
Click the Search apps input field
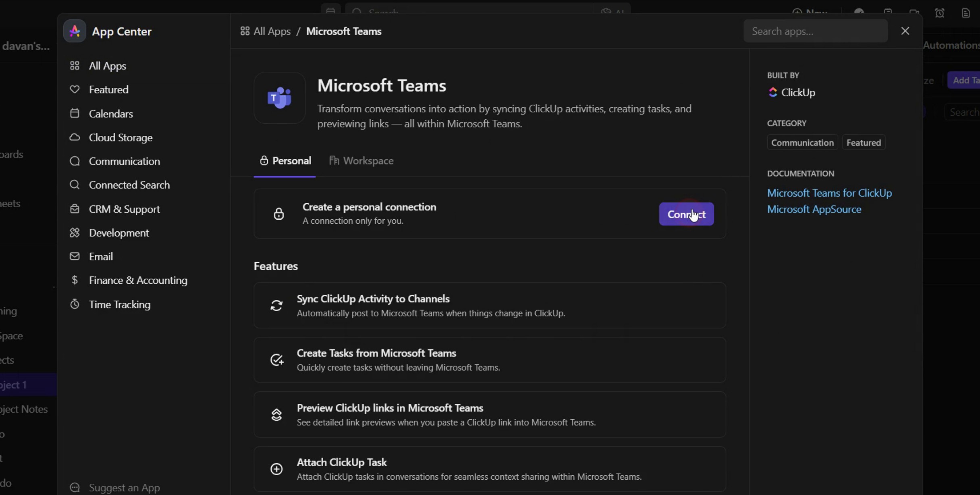tap(815, 31)
